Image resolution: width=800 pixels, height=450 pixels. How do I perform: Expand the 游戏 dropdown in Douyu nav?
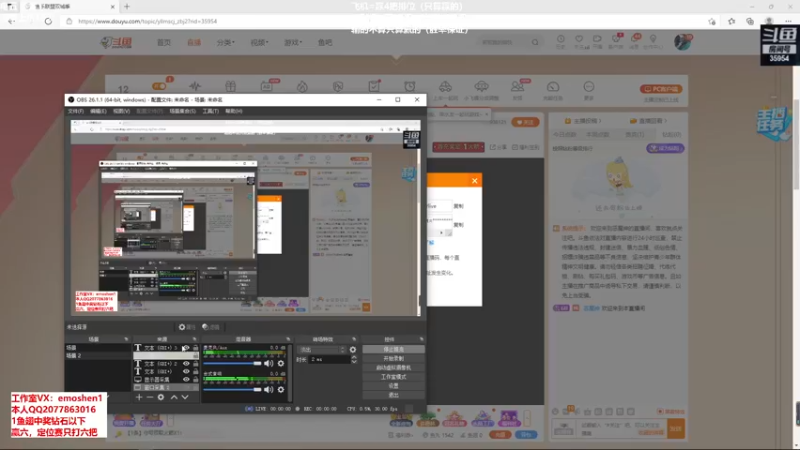(293, 42)
